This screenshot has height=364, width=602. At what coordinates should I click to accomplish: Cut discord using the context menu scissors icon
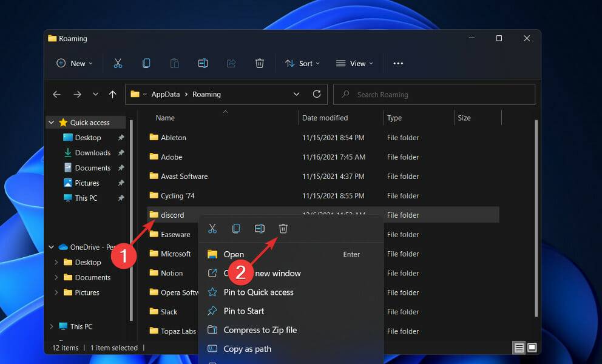pyautogui.click(x=212, y=229)
